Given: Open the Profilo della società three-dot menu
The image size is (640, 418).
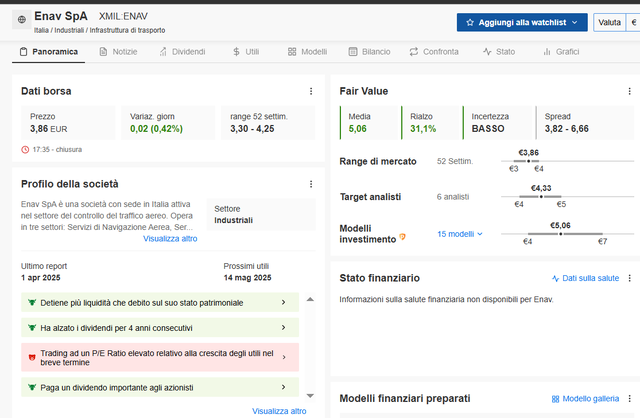Looking at the screenshot, I should pos(311,184).
